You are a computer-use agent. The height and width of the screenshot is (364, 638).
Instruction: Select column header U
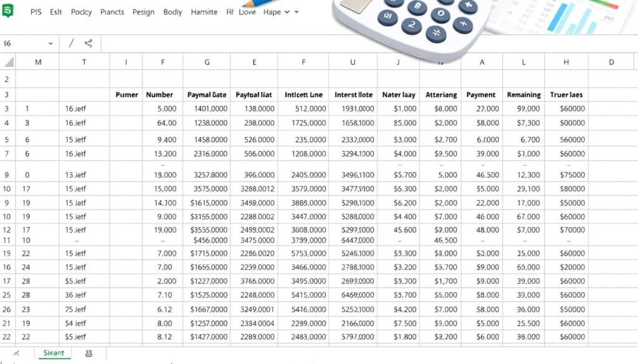(353, 62)
